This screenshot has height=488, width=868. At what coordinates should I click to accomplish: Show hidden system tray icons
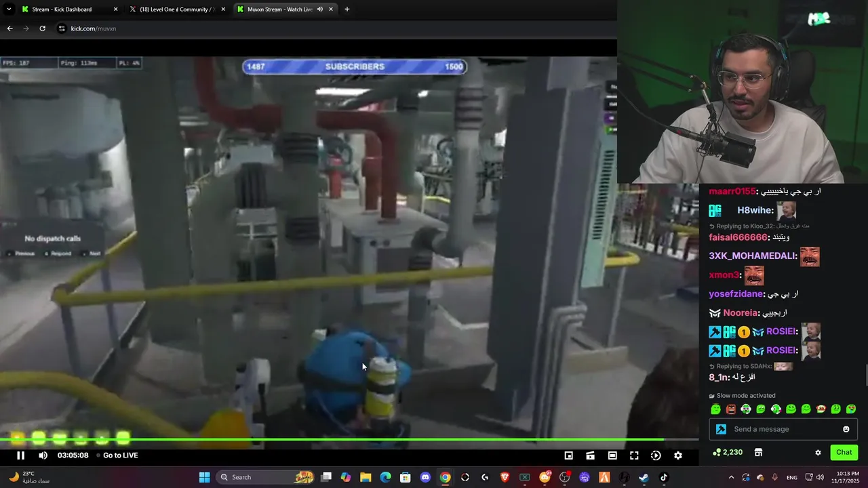pyautogui.click(x=731, y=477)
